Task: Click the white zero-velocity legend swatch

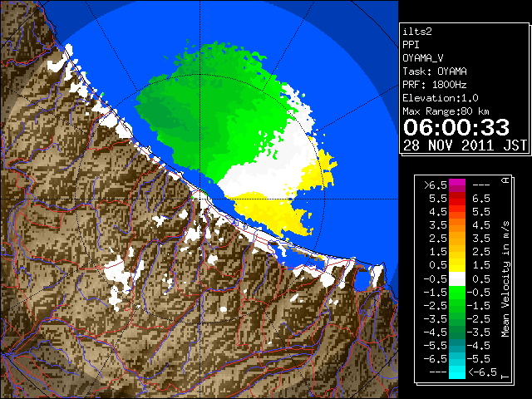Action: (x=457, y=279)
